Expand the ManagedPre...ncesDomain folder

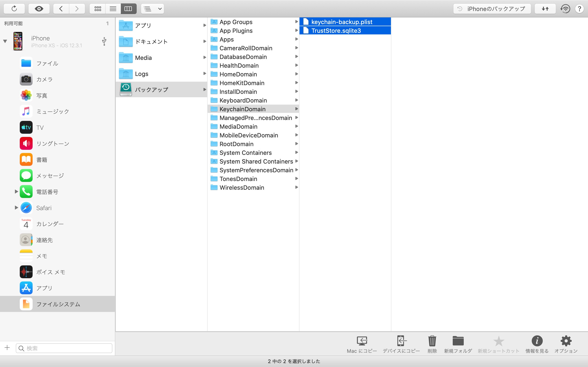click(x=297, y=117)
